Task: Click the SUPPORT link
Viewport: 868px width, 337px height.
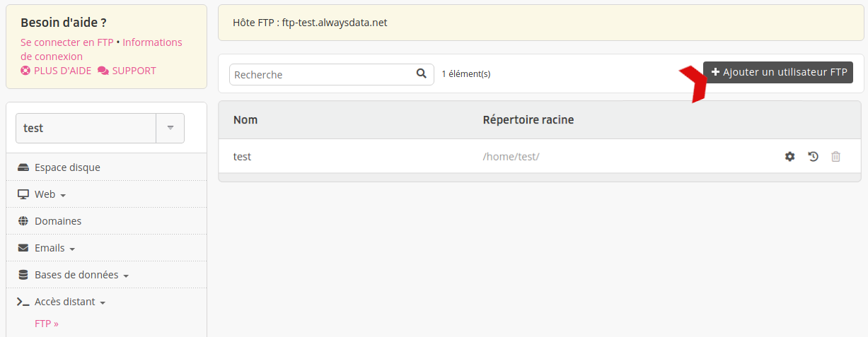Action: (x=134, y=71)
